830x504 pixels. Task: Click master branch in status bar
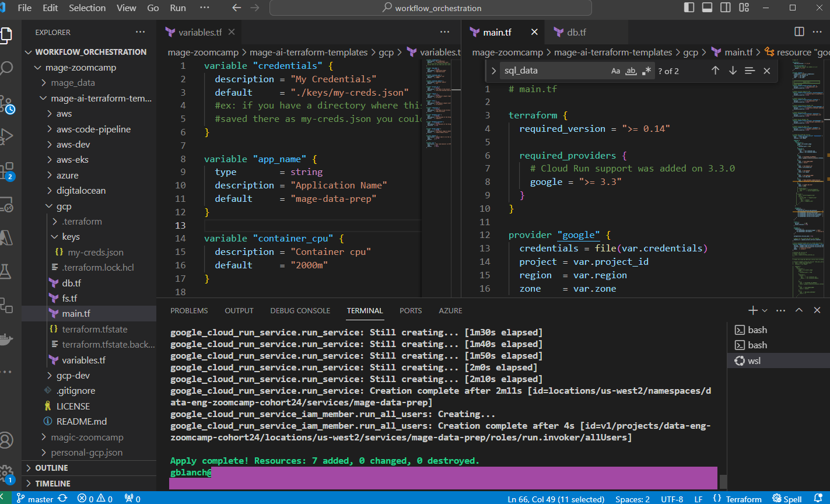click(x=35, y=499)
